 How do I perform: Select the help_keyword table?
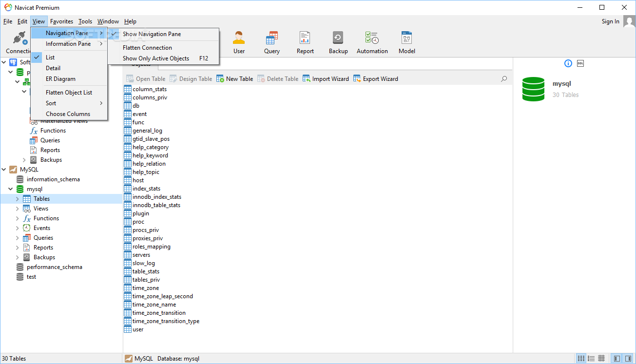coord(146,155)
